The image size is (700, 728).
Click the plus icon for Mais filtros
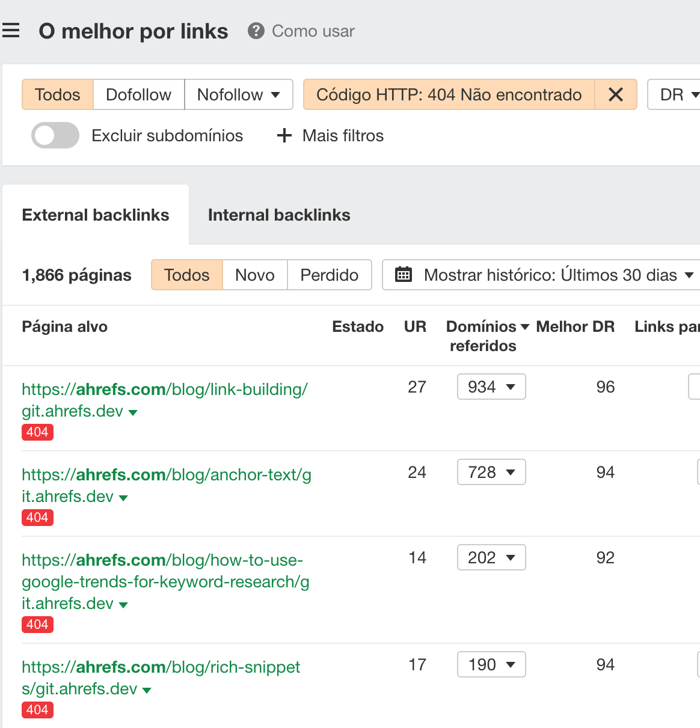click(x=284, y=136)
